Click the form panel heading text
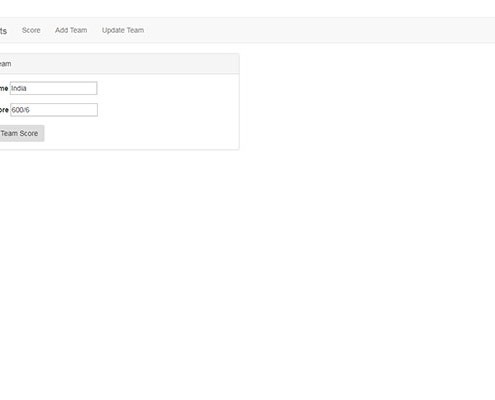Image resolution: width=495 pixels, height=400 pixels. (5, 64)
